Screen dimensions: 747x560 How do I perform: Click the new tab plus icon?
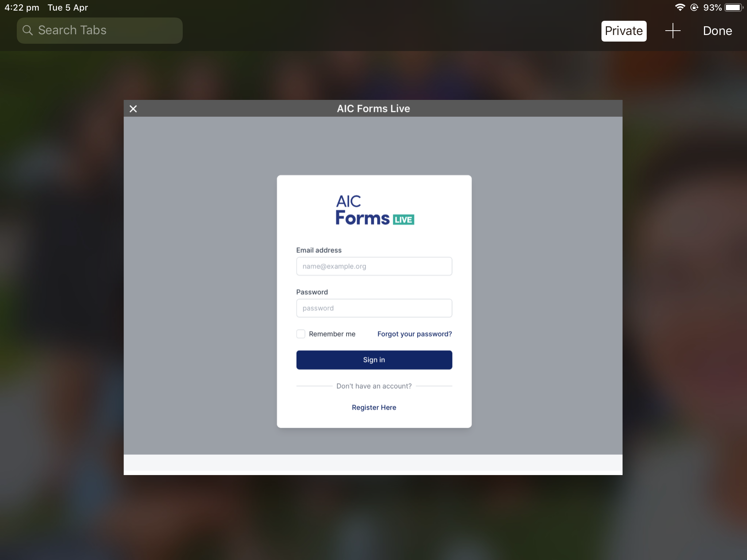673,31
